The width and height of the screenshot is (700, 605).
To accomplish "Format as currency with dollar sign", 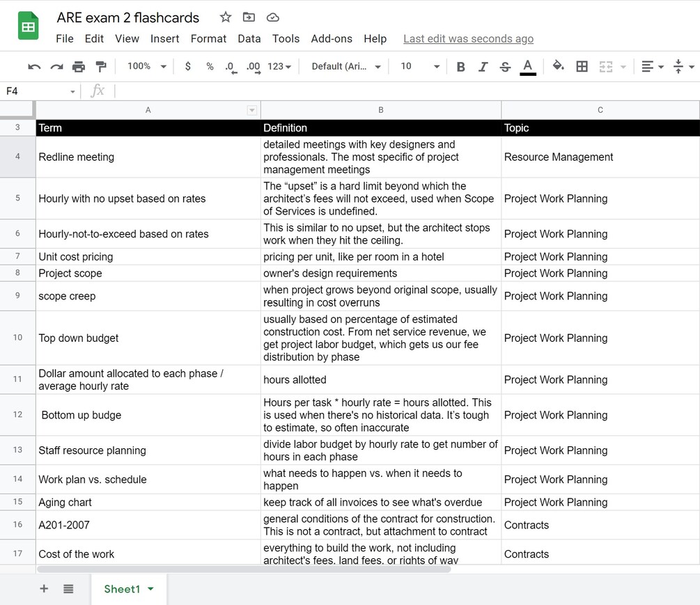I will tap(188, 66).
